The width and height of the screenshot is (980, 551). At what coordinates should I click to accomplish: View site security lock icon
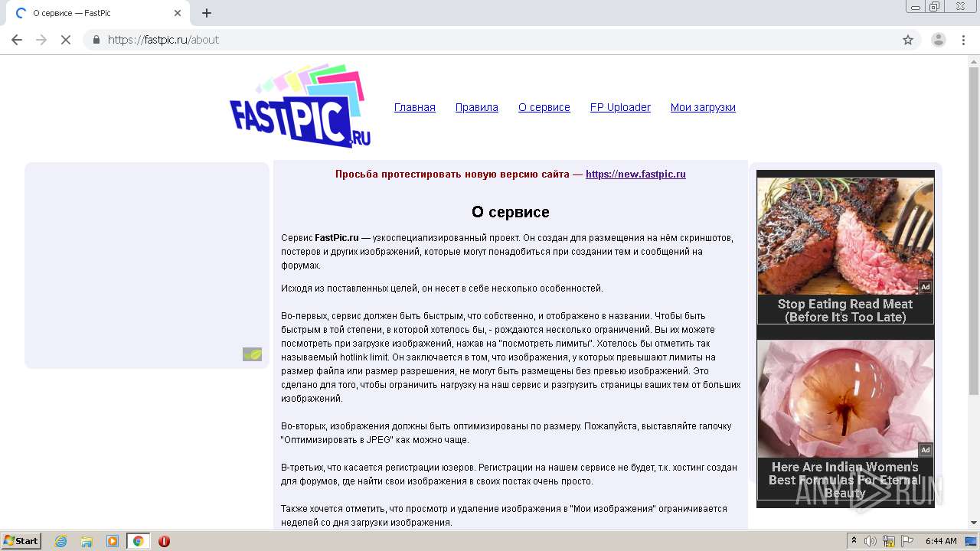click(96, 40)
